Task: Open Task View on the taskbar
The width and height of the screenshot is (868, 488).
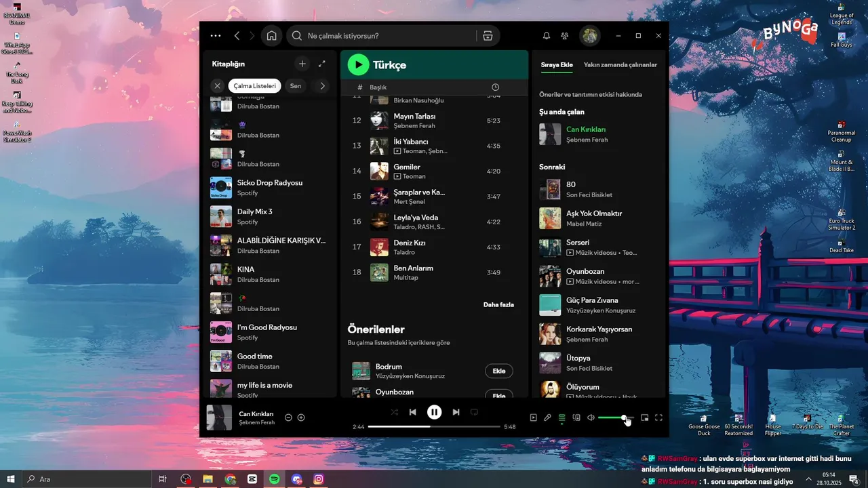Action: tap(163, 479)
